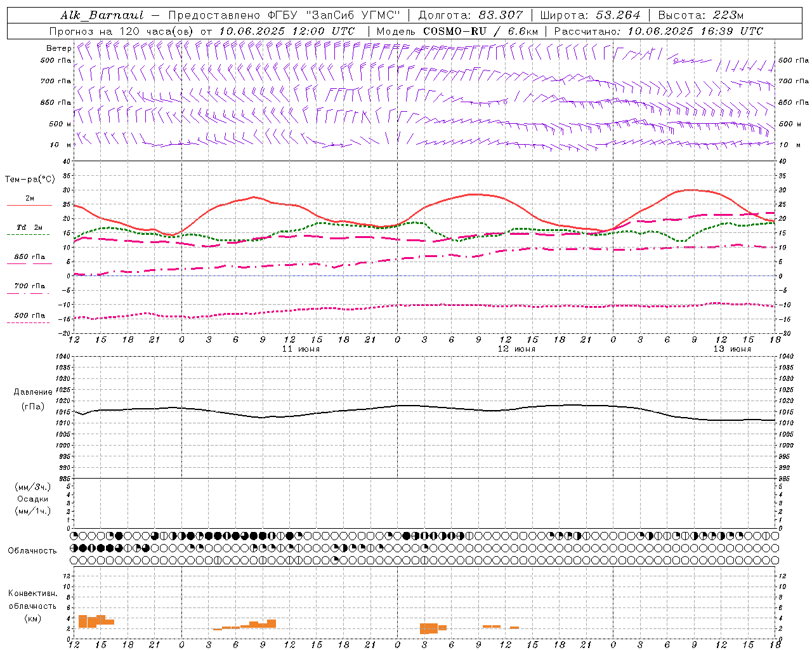
Task: Click the orange convective bars on the morning of June 11
Action: click(x=245, y=625)
